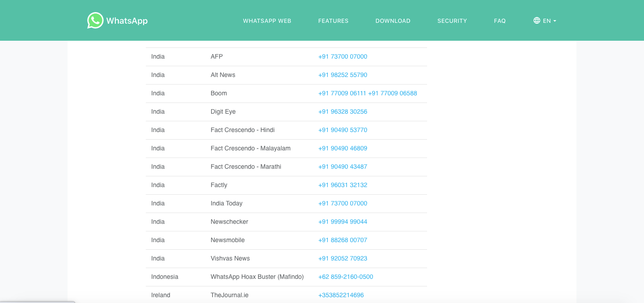Click the Mafindo Indonesia phone number
This screenshot has height=303, width=644.
pyautogui.click(x=346, y=277)
